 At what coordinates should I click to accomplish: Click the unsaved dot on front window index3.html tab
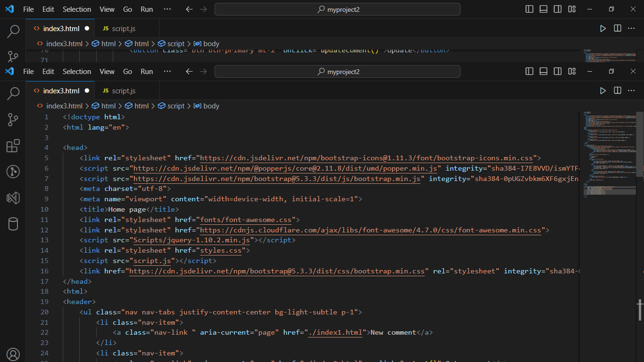point(87,90)
